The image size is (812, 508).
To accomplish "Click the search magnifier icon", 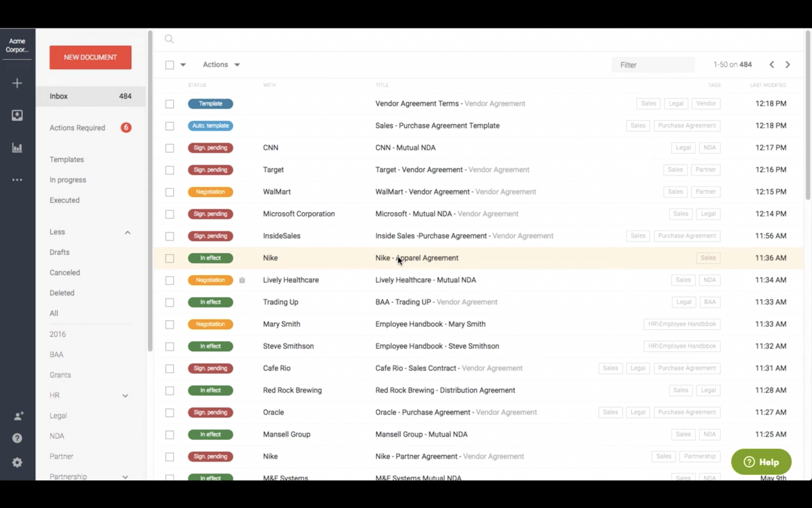I will coord(169,39).
